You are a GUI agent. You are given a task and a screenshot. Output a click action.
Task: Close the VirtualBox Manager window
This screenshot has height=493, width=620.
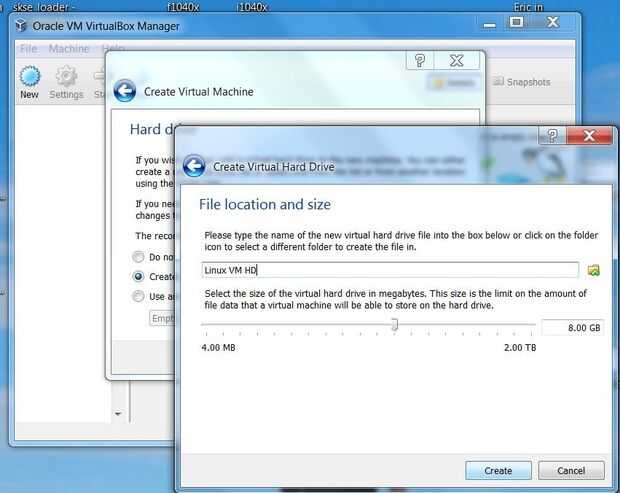point(552,22)
